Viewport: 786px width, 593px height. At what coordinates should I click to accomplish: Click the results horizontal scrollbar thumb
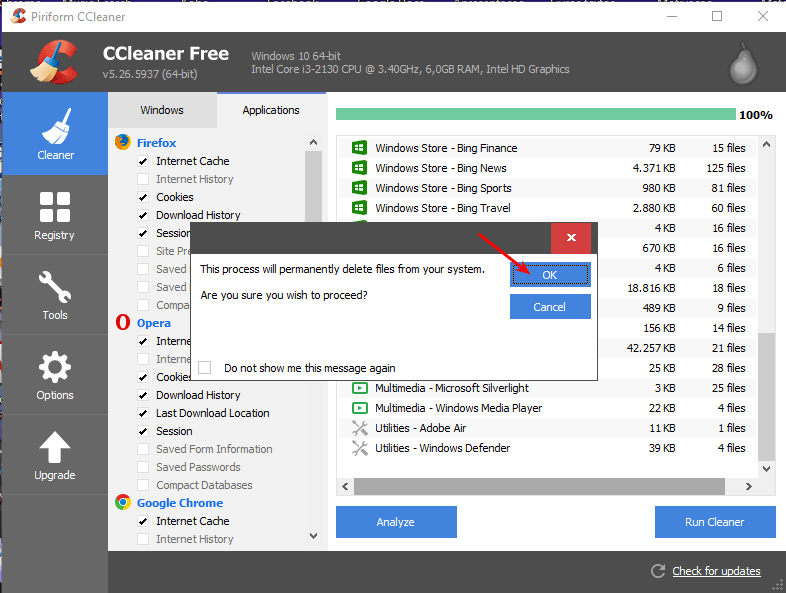(539, 486)
